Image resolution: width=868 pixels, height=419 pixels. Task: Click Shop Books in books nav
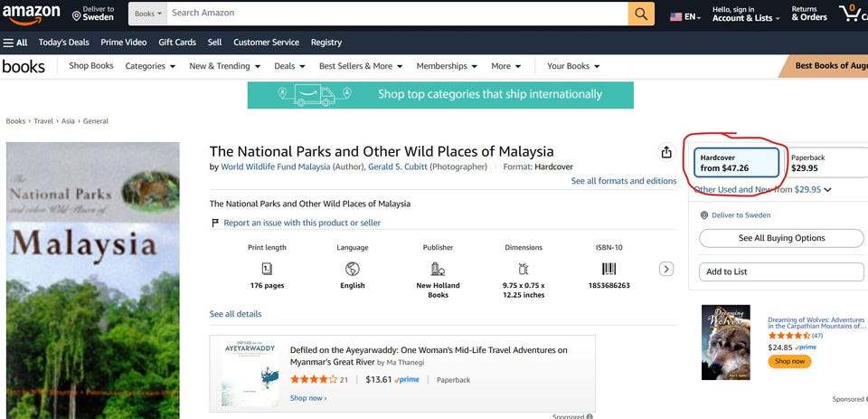(x=91, y=66)
